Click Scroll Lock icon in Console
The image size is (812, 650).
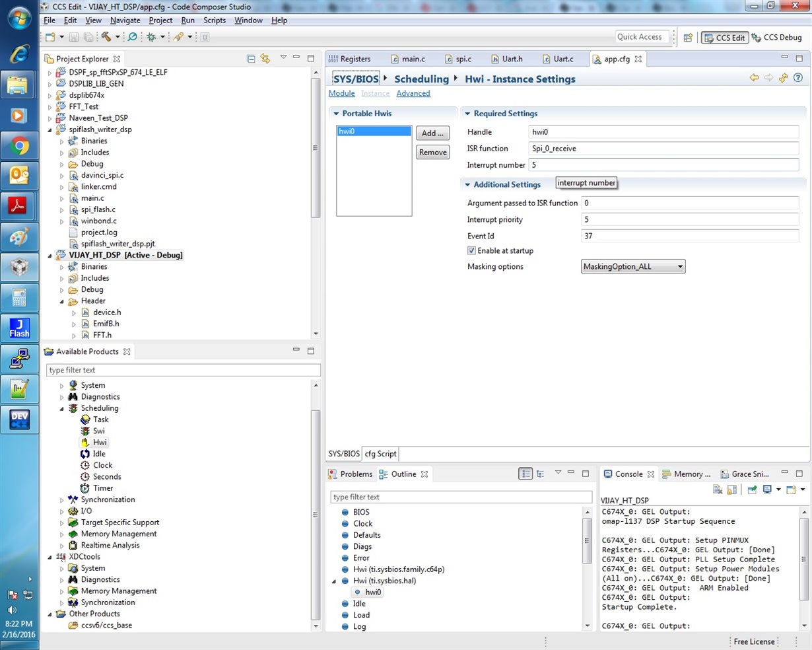click(x=732, y=489)
